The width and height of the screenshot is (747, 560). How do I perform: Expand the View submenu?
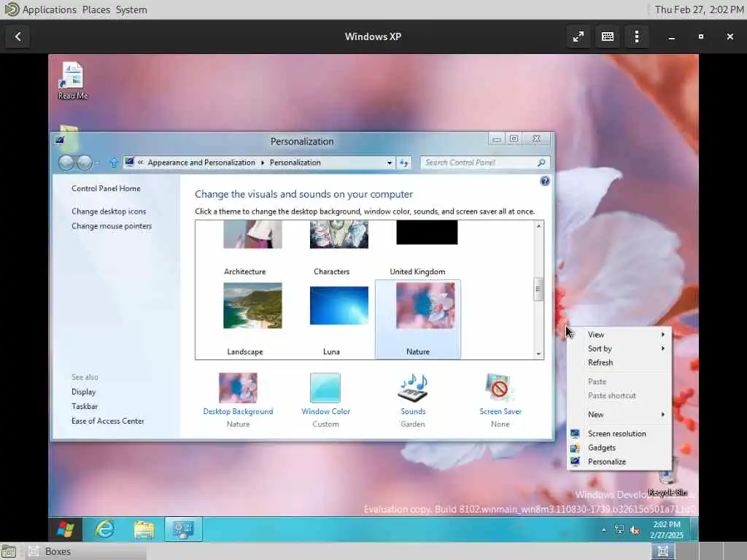coord(619,335)
